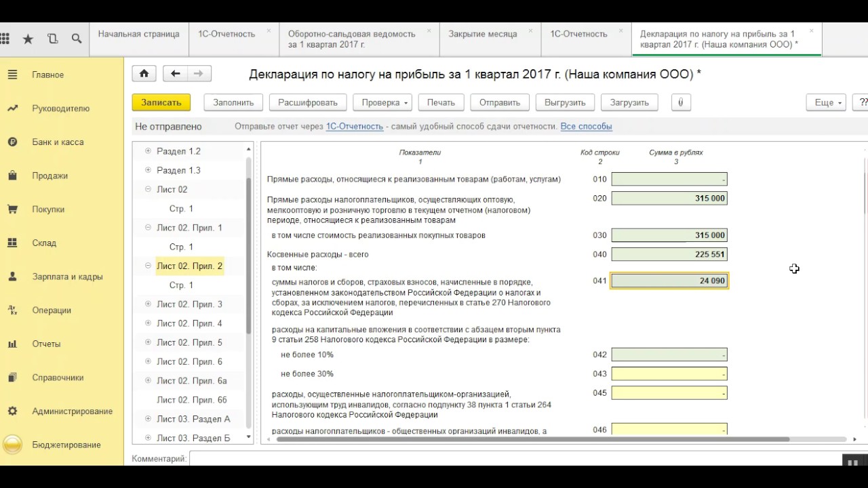Open Главное section icon
Image resolution: width=868 pixels, height=488 pixels.
tap(12, 75)
